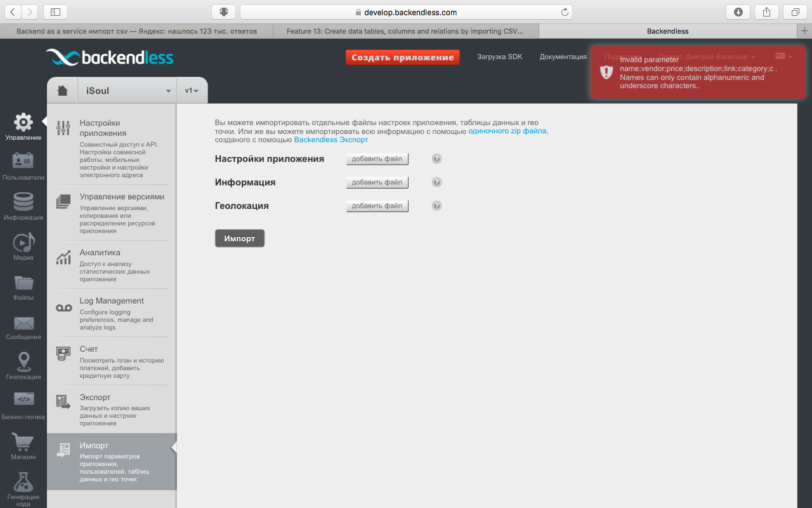812x508 pixels.
Task: Follow the Backendless Экспорт link
Action: tap(331, 140)
